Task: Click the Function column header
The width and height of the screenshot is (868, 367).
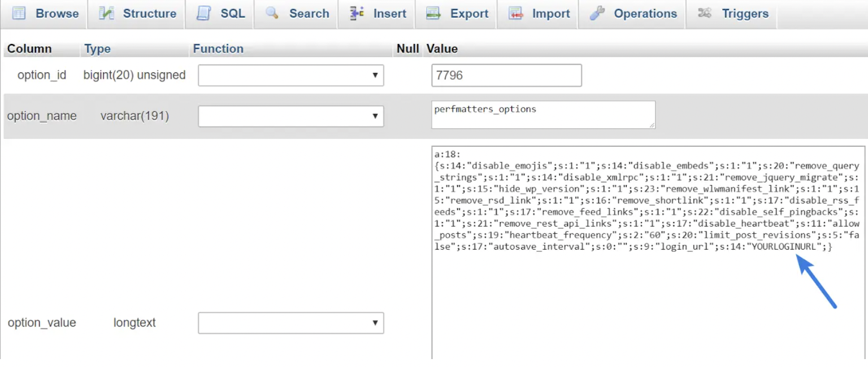Action: [x=218, y=49]
